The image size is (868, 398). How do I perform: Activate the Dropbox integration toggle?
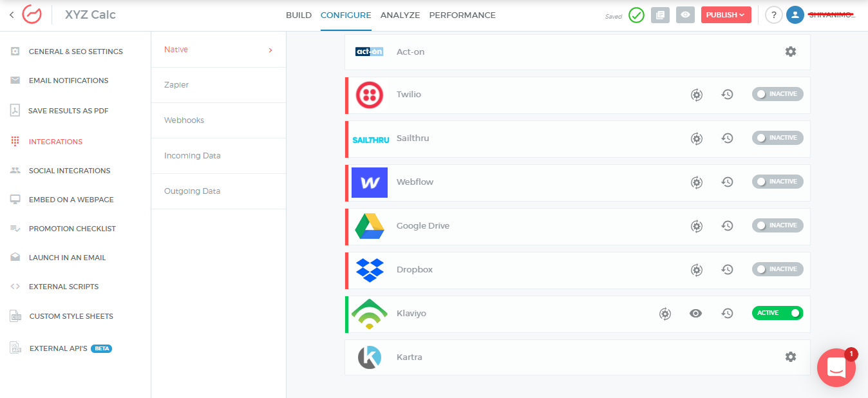[777, 269]
